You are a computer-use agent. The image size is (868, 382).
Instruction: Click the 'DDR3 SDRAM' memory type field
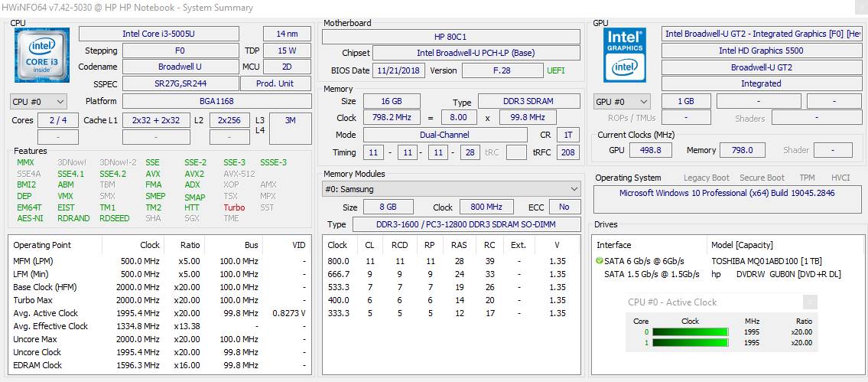click(x=529, y=102)
